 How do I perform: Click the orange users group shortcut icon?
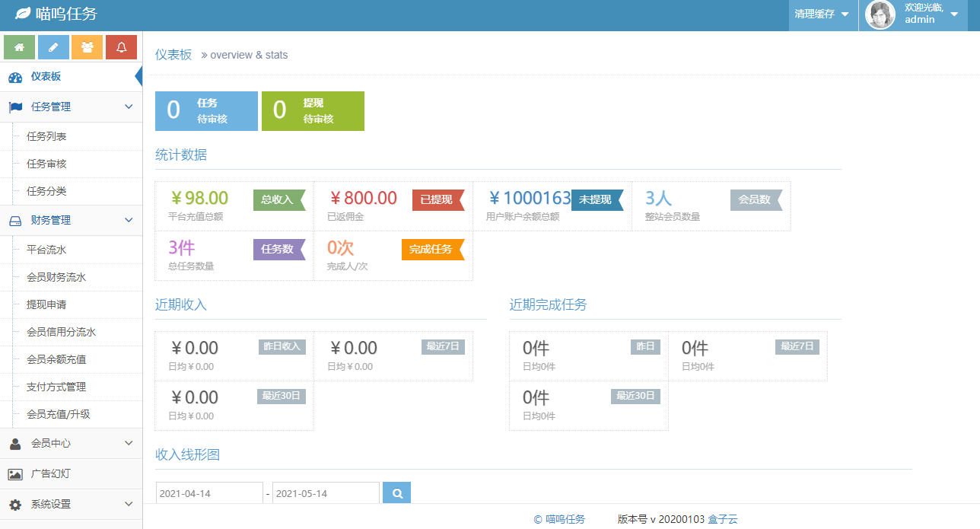[87, 47]
